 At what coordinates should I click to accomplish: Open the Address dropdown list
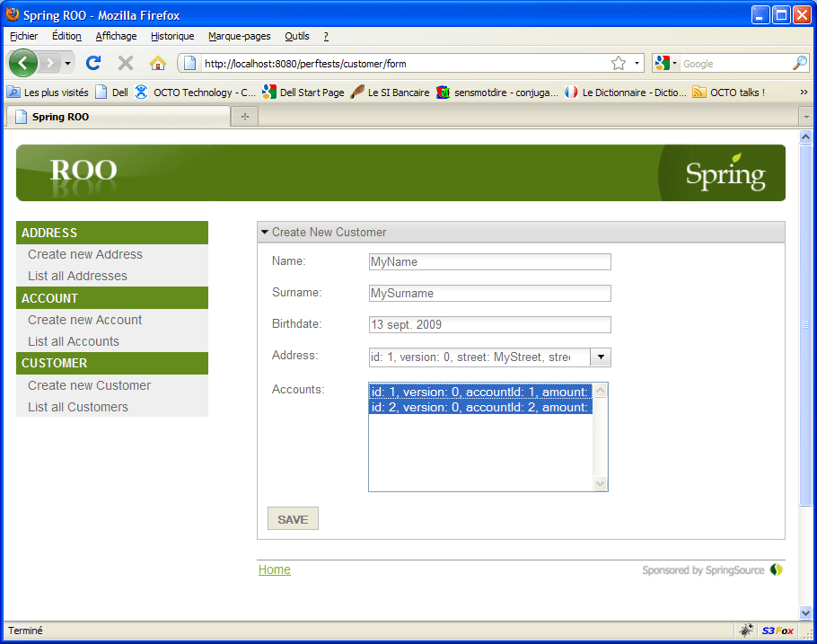click(x=601, y=357)
